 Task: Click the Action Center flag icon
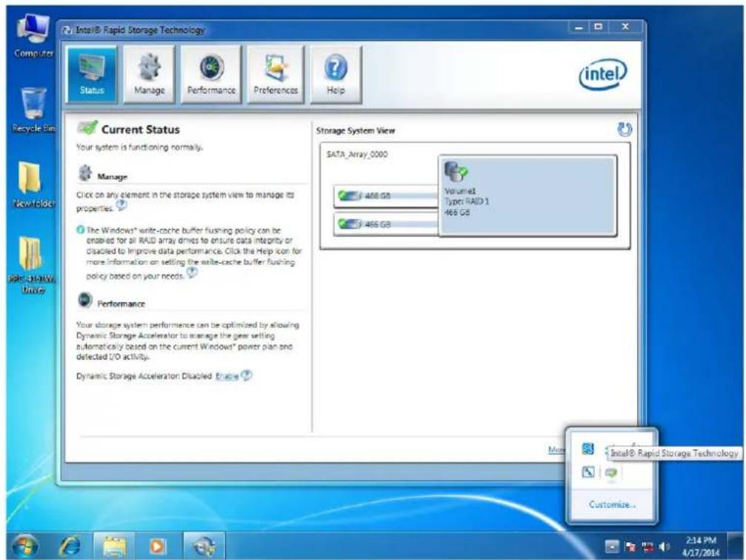tap(631, 547)
